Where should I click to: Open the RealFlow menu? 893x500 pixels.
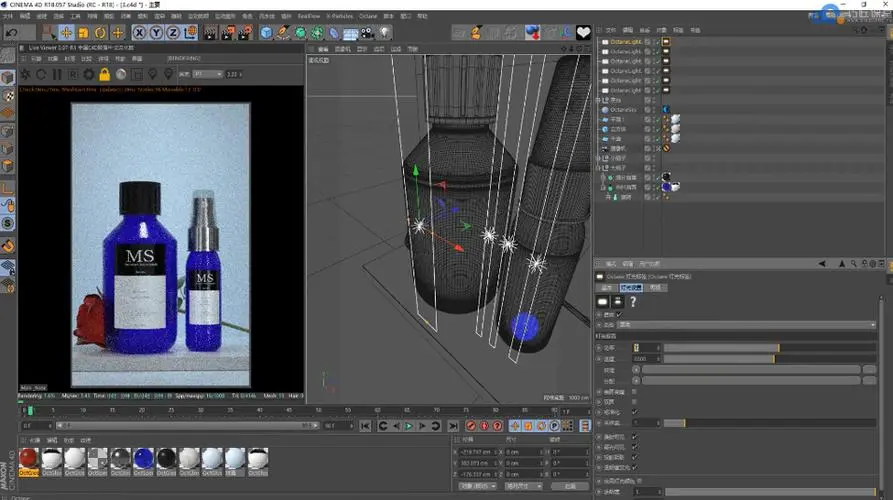coord(307,16)
